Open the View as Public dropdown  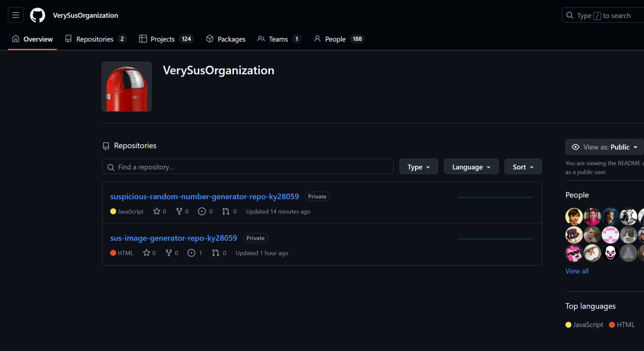pos(604,147)
